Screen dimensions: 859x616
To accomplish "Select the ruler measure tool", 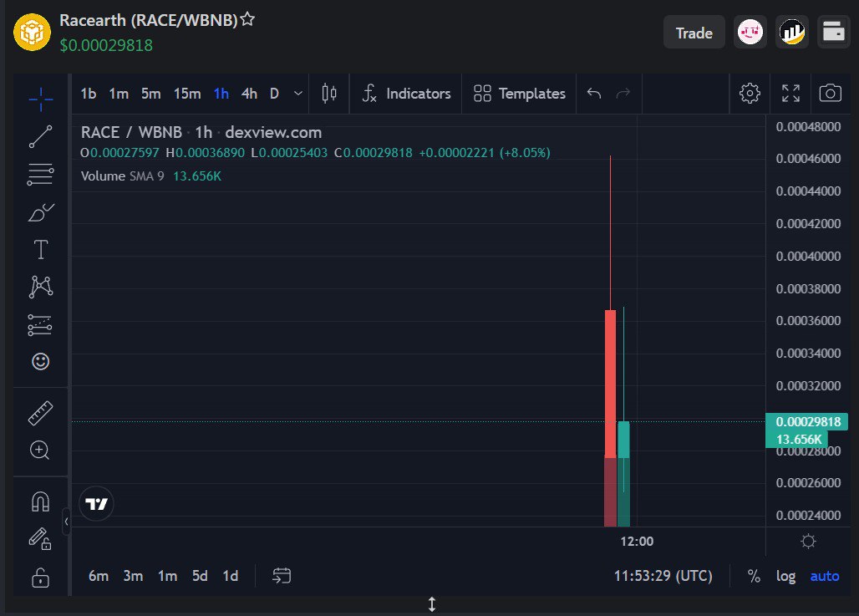I will (41, 413).
